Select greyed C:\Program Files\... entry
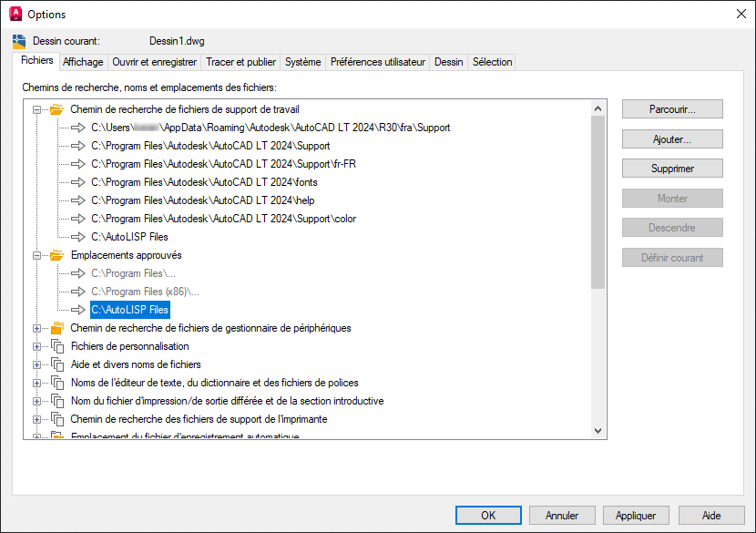 point(134,273)
